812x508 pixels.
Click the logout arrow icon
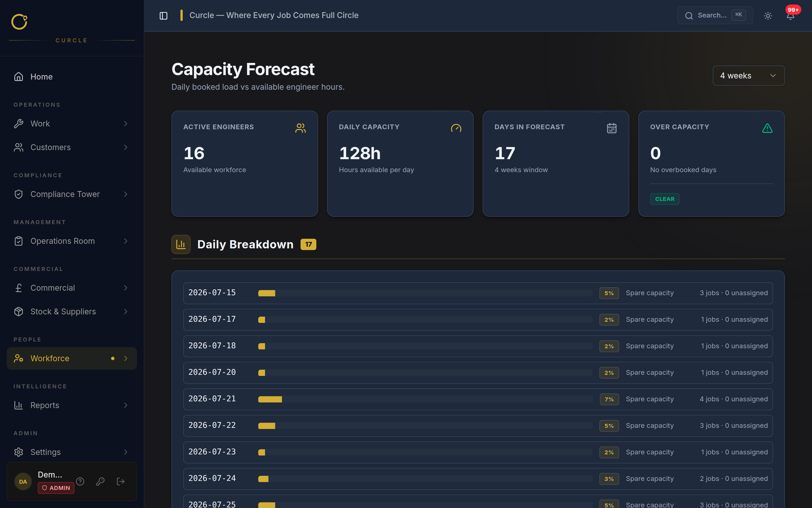120,481
